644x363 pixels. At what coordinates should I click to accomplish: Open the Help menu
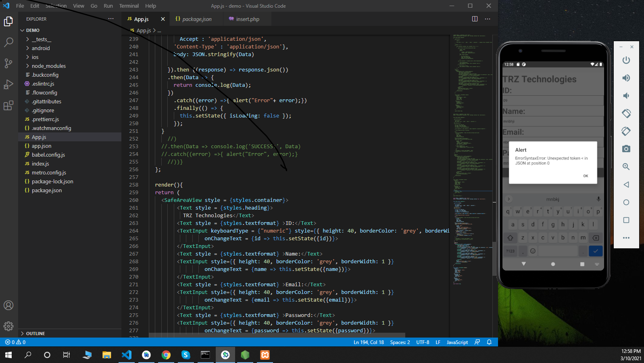[x=151, y=6]
